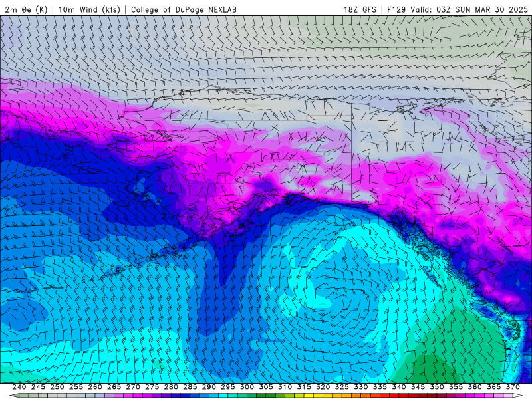Screen dimensions: 532x399
Task: Click the 365 scale number
Action: click(494, 387)
